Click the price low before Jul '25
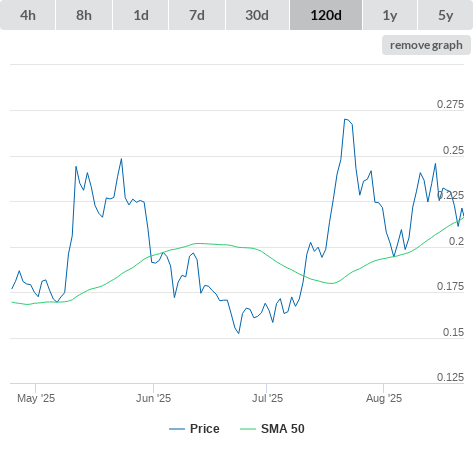Image resolution: width=474 pixels, height=455 pixels. [239, 333]
